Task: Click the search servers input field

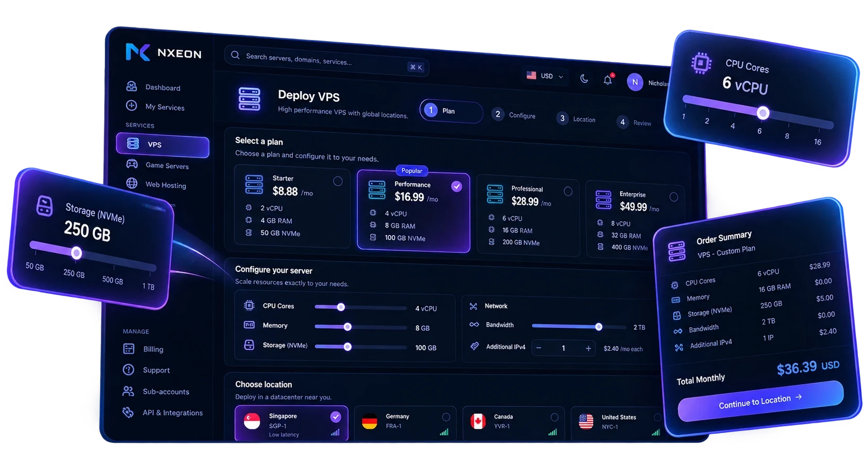Action: 326,61
